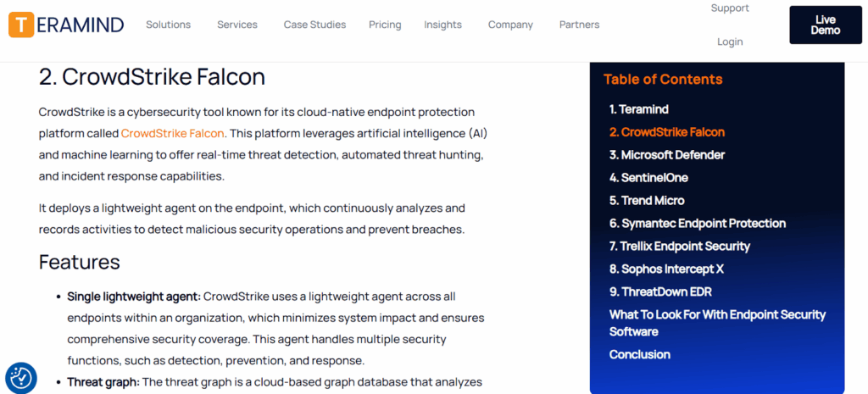Image resolution: width=868 pixels, height=394 pixels.
Task: Open the Solutions menu
Action: tap(169, 25)
